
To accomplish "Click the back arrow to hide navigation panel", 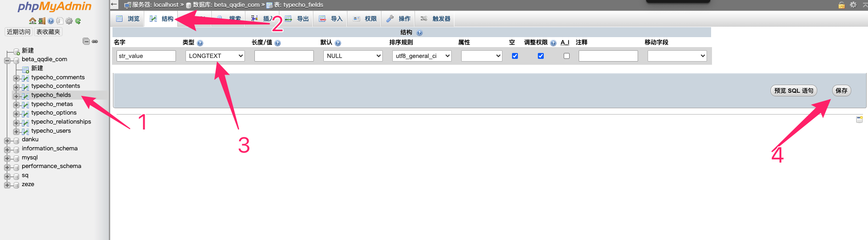I will 114,5.
